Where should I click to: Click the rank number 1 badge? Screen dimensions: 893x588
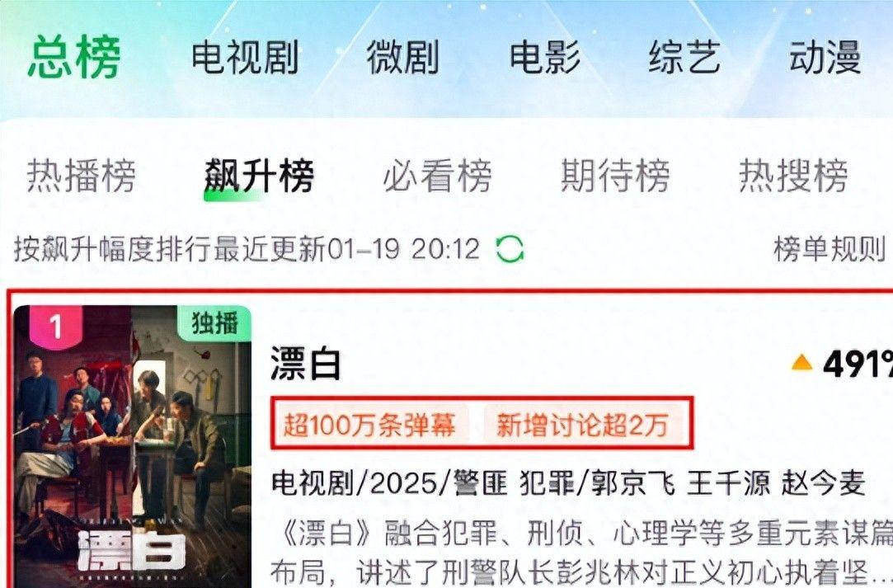(x=55, y=327)
